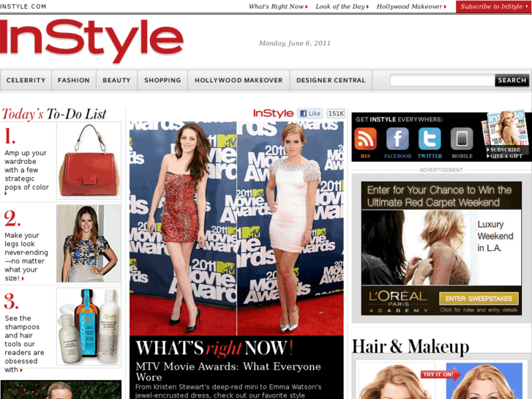Open the Hollywood Makeover nav tab
This screenshot has width=532, height=399.
click(239, 80)
